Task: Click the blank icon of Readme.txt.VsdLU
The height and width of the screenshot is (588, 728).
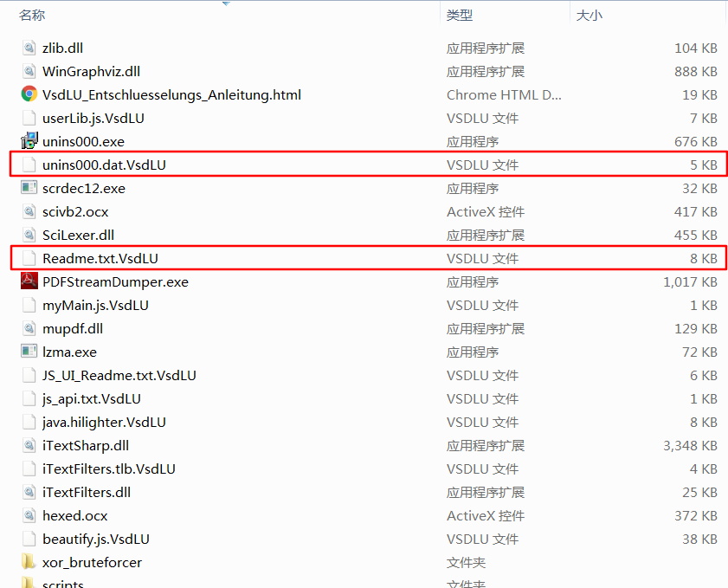Action: coord(29,258)
